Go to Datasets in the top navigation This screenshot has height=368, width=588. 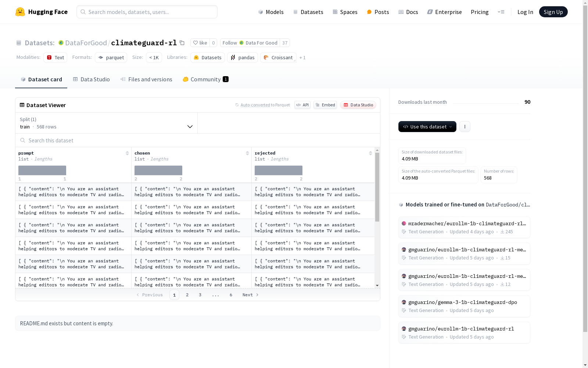coord(308,12)
